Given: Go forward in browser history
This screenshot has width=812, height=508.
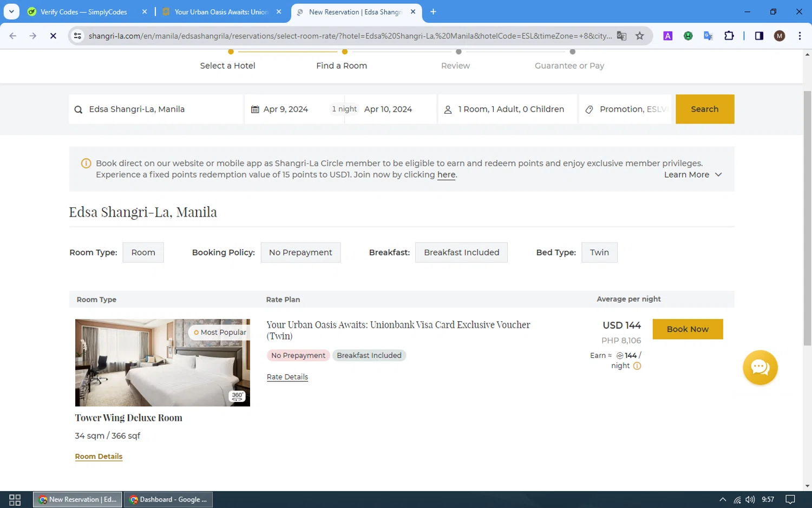Looking at the screenshot, I should pyautogui.click(x=33, y=36).
